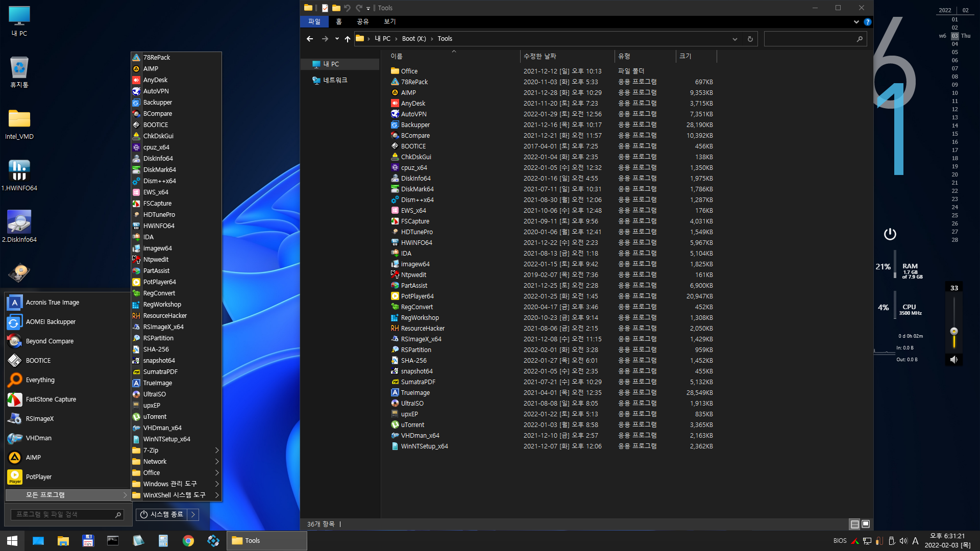Open the command prompt taskbar icon

click(113, 541)
